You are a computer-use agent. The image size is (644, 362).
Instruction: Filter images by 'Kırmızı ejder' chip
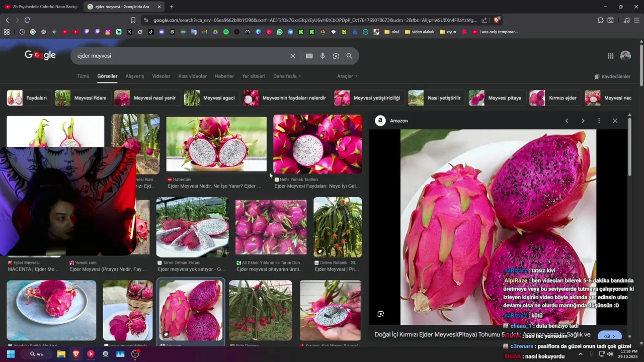[x=554, y=98]
